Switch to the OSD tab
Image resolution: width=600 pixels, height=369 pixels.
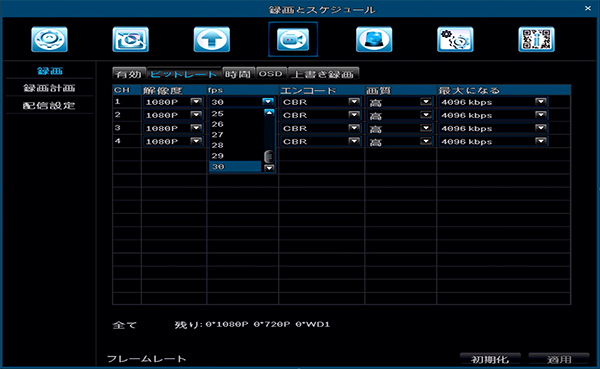pyautogui.click(x=271, y=73)
